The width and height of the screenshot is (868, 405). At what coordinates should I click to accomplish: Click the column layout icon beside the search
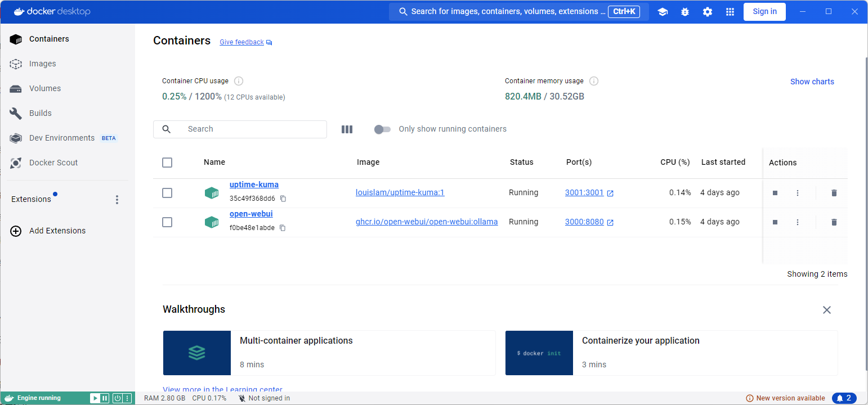point(347,129)
